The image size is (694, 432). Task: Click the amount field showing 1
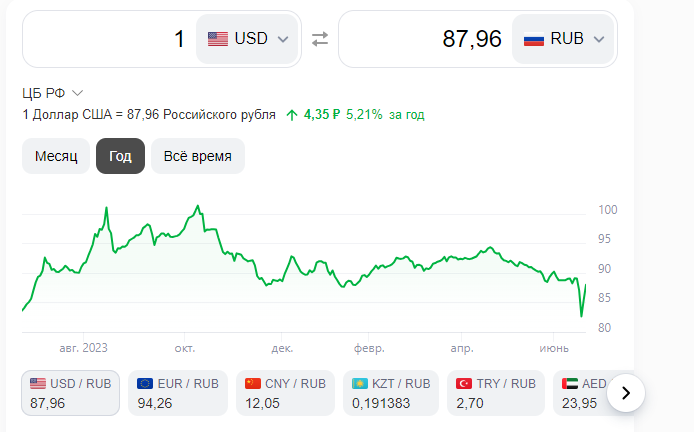coord(110,39)
